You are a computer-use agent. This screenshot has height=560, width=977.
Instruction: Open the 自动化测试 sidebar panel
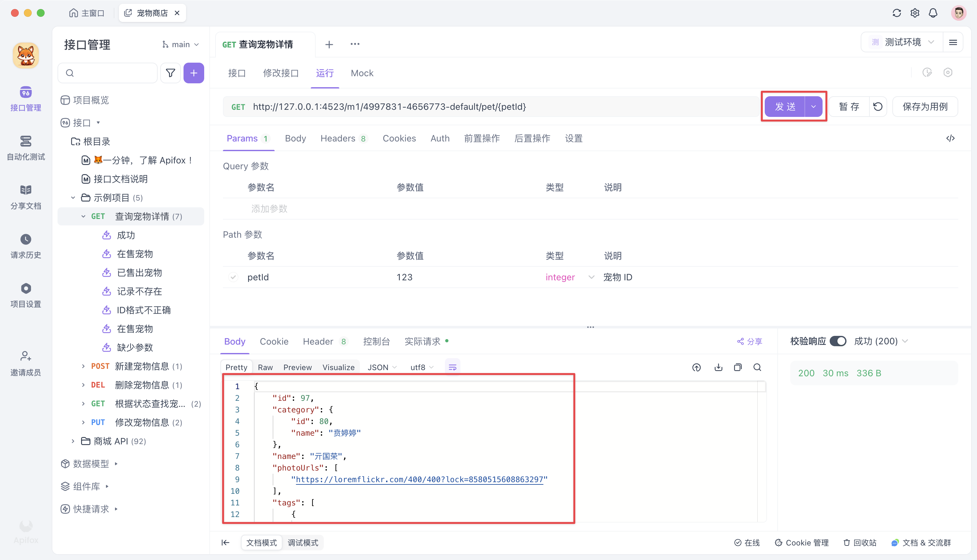coord(26,148)
